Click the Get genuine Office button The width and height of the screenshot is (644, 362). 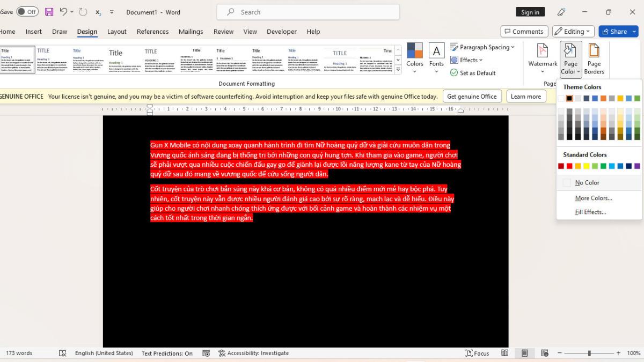pyautogui.click(x=472, y=97)
